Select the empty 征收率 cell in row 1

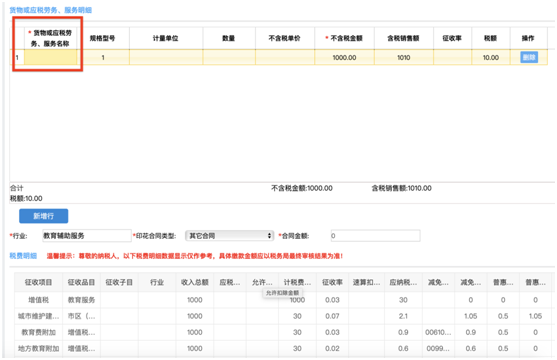coord(452,57)
